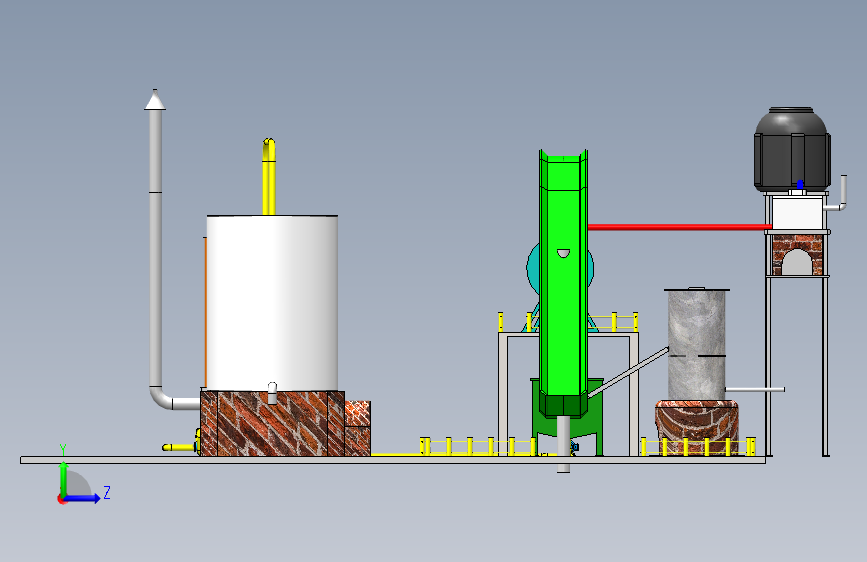Select the yellow ground fence left of hopper
The height and width of the screenshot is (562, 867).
point(478,446)
